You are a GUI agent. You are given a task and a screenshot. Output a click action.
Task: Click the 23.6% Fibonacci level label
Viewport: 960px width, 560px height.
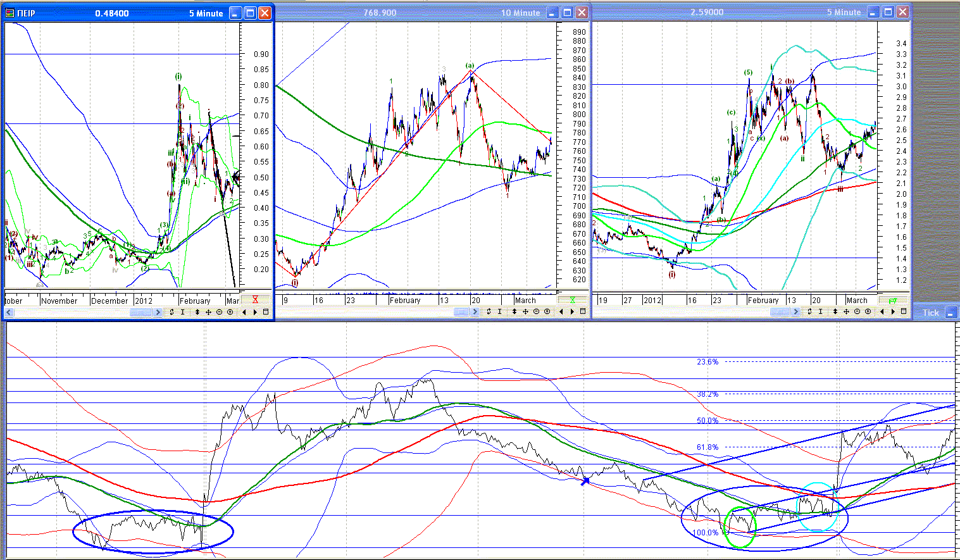(708, 362)
